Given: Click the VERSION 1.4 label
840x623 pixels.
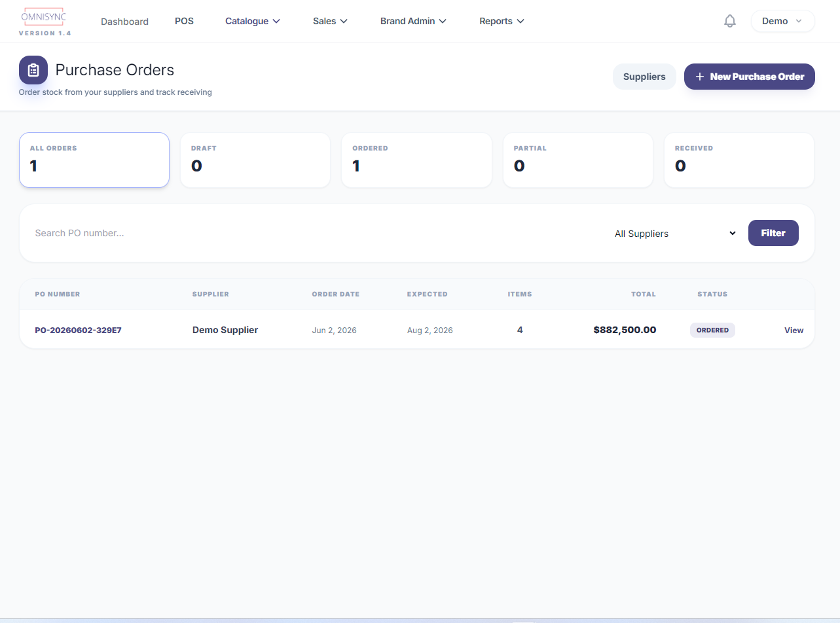Looking at the screenshot, I should (x=45, y=33).
